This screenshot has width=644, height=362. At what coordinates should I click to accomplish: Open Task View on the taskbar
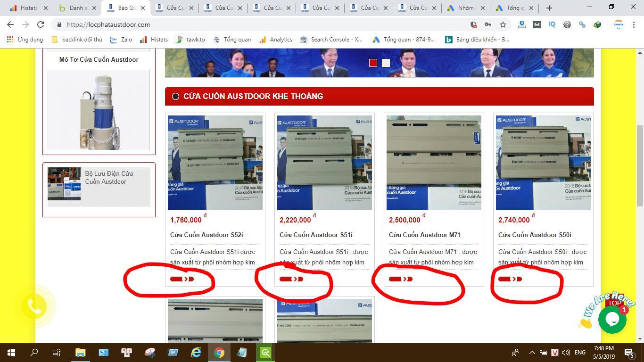coord(56,353)
